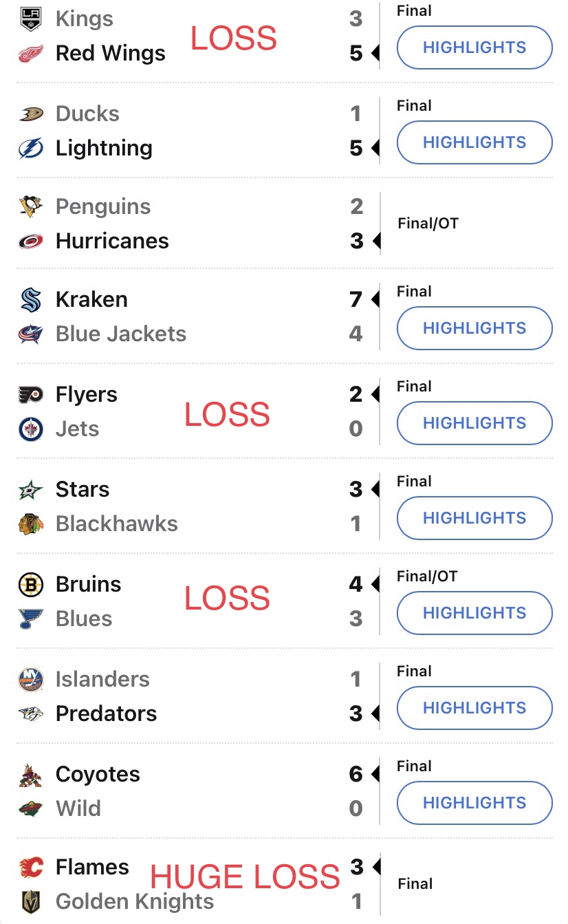Click the Tampa Bay Lightning logo

pos(31,148)
